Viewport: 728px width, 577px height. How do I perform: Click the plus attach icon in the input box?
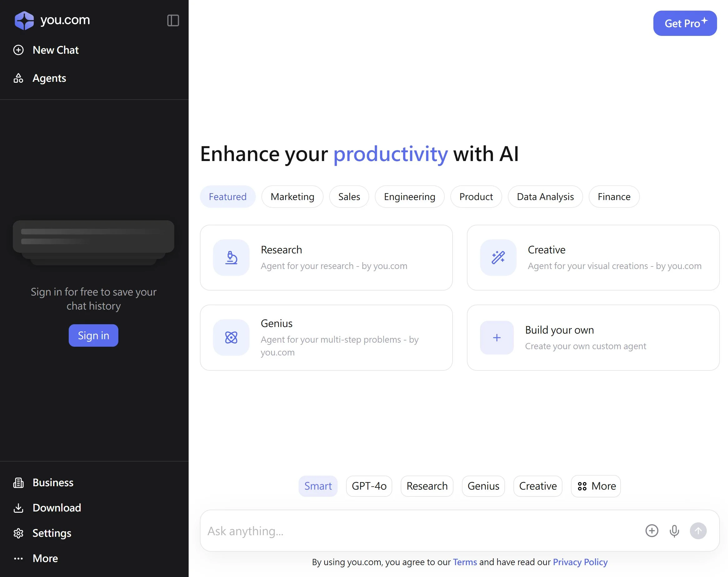tap(652, 531)
